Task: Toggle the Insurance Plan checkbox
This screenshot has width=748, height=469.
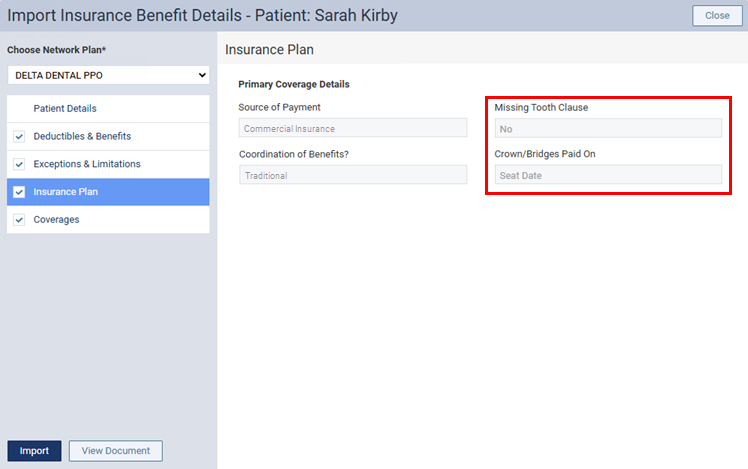Action: click(x=19, y=192)
